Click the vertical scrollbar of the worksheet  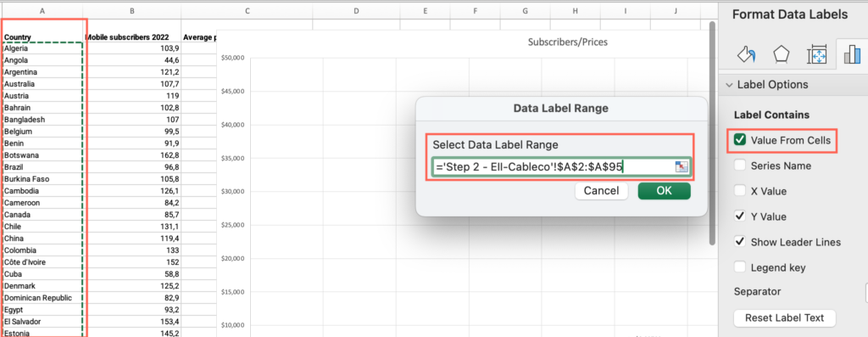[x=712, y=133]
